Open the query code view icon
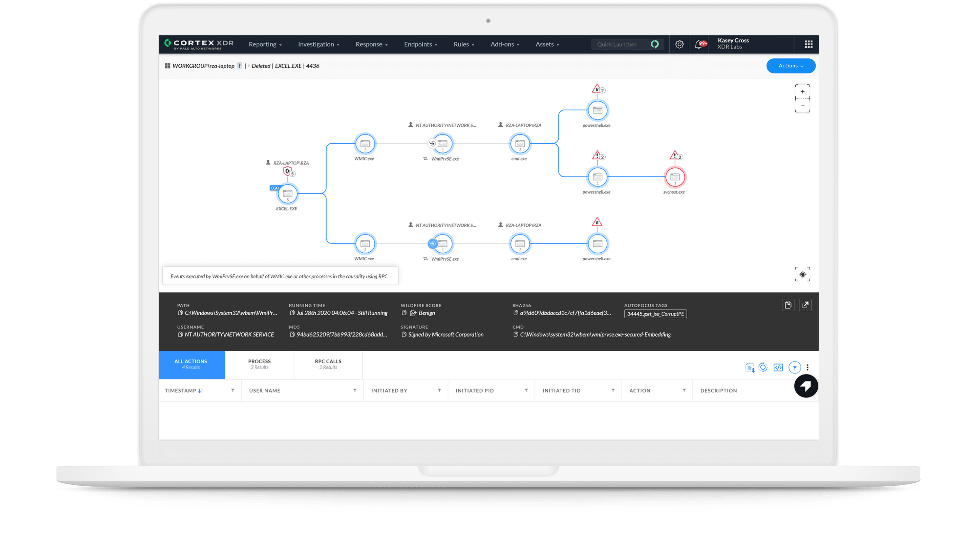The height and width of the screenshot is (560, 959). (x=778, y=367)
